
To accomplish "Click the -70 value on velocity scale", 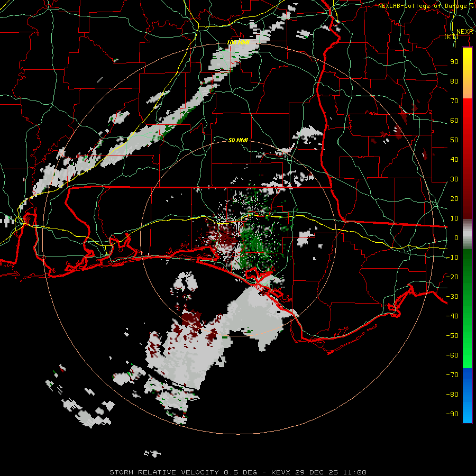I will 452,375.
